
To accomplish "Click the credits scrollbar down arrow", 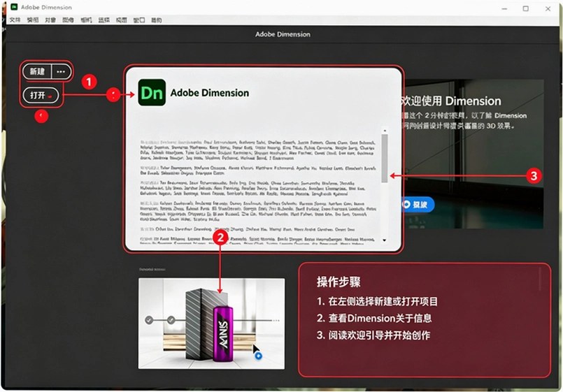I will click(x=385, y=240).
